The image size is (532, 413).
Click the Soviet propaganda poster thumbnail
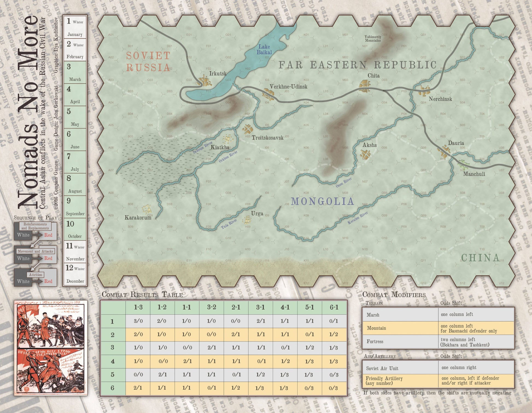pyautogui.click(x=51, y=348)
